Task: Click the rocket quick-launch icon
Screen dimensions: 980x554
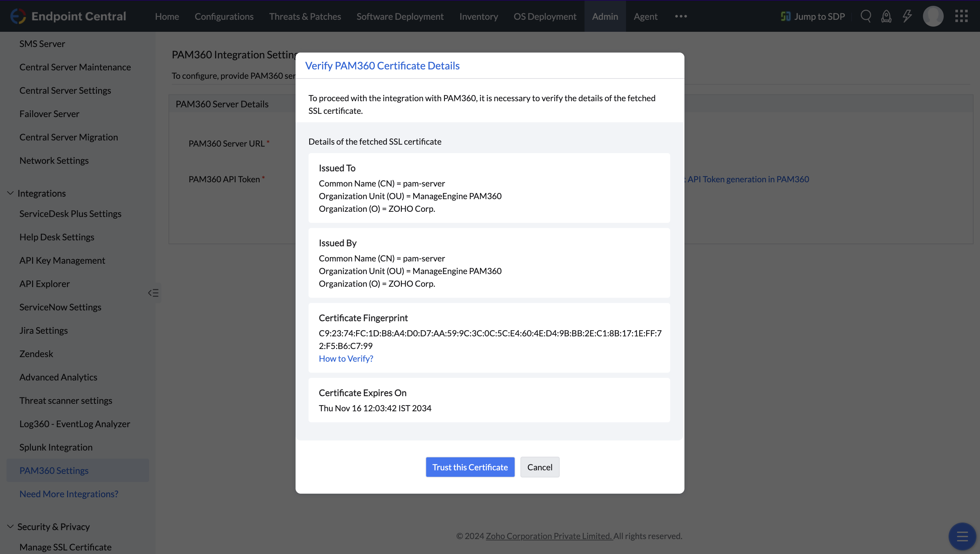Action: (x=886, y=16)
